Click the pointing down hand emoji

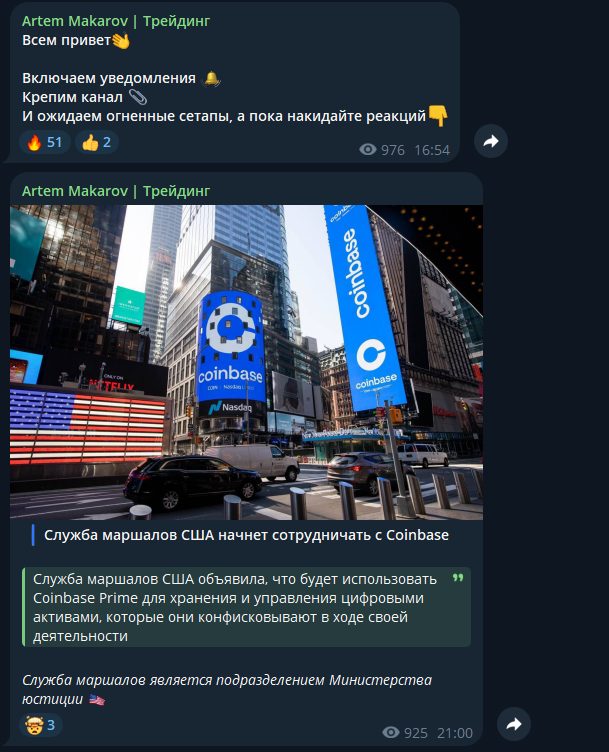(x=438, y=116)
